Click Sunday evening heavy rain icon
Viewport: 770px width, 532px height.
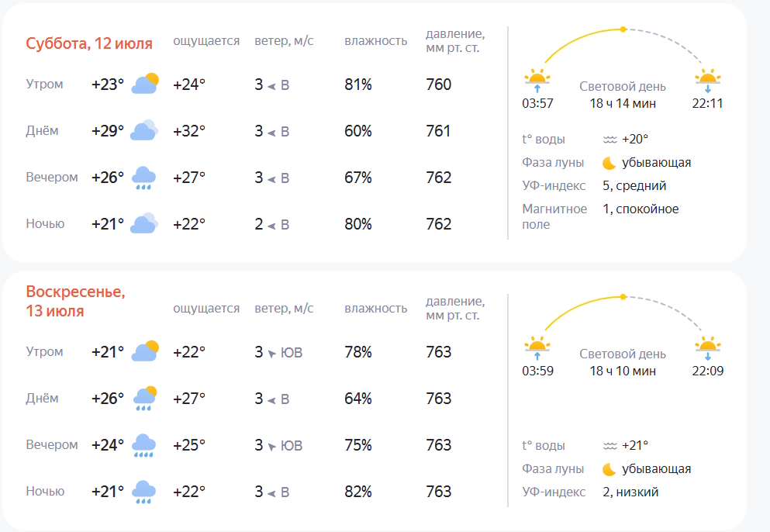point(144,445)
